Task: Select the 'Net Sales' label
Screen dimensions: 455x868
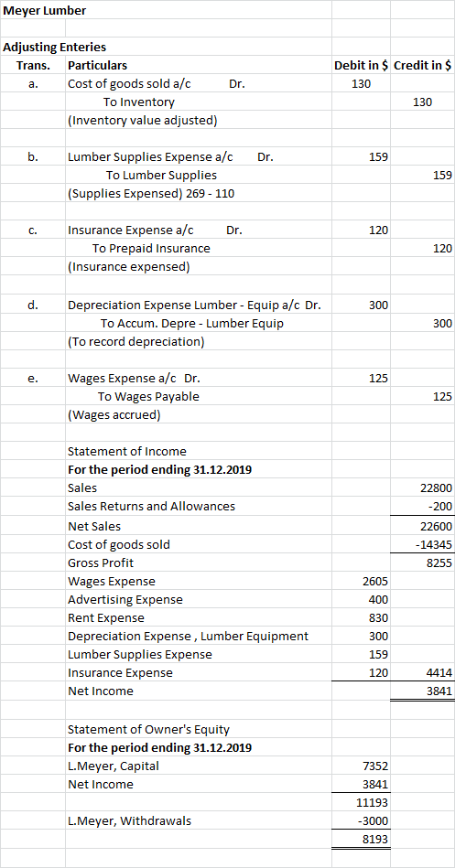Action: (94, 527)
